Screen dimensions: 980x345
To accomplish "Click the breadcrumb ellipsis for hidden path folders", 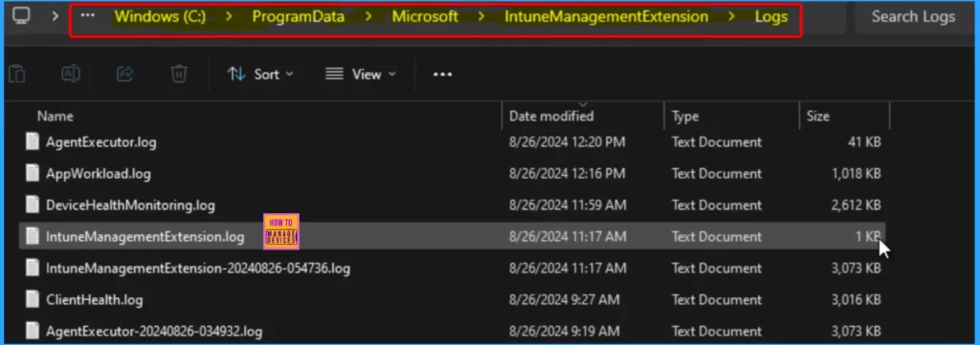I will 88,15.
